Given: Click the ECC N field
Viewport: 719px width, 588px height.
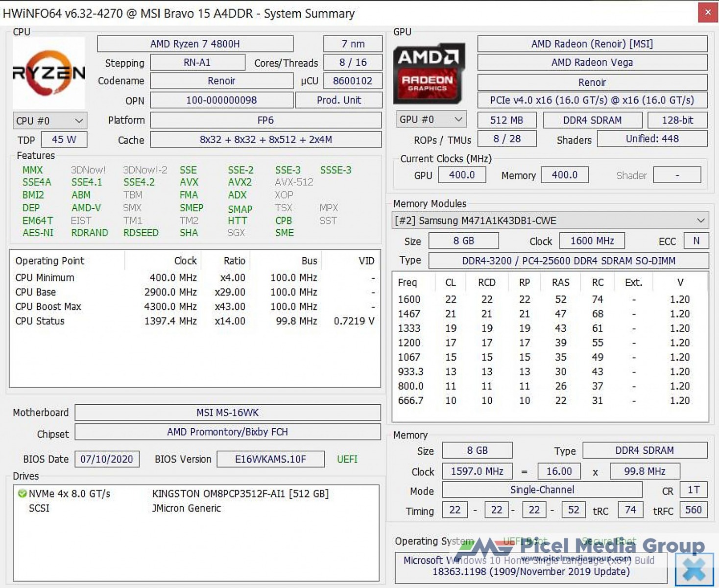Looking at the screenshot, I should pos(696,241).
